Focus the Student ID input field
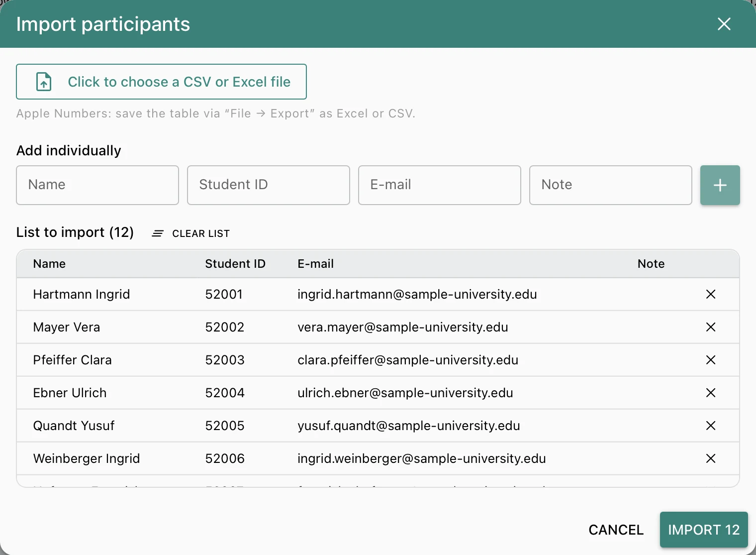756x555 pixels. click(269, 185)
